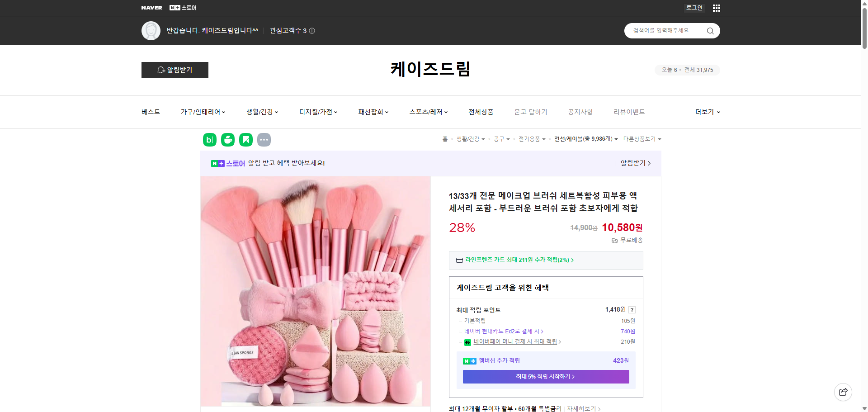Open the 공지사항 menu item

580,112
